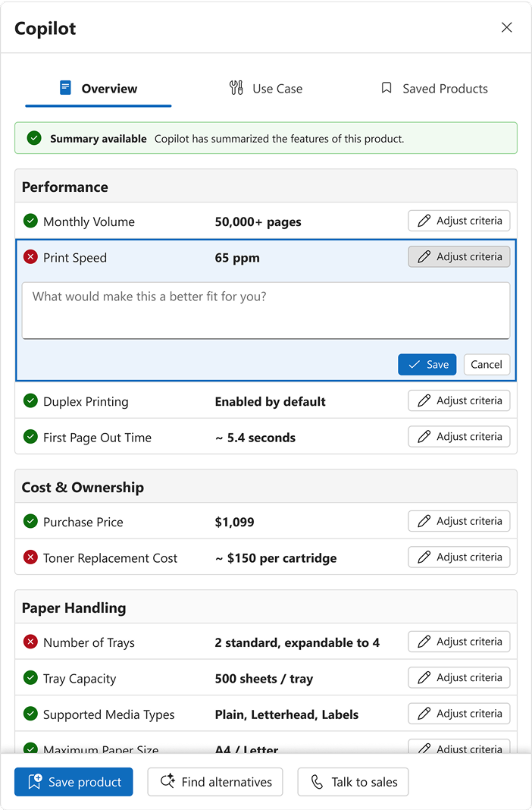Image resolution: width=532 pixels, height=810 pixels.
Task: Click the phone icon on Talk to sales
Action: coord(317,782)
